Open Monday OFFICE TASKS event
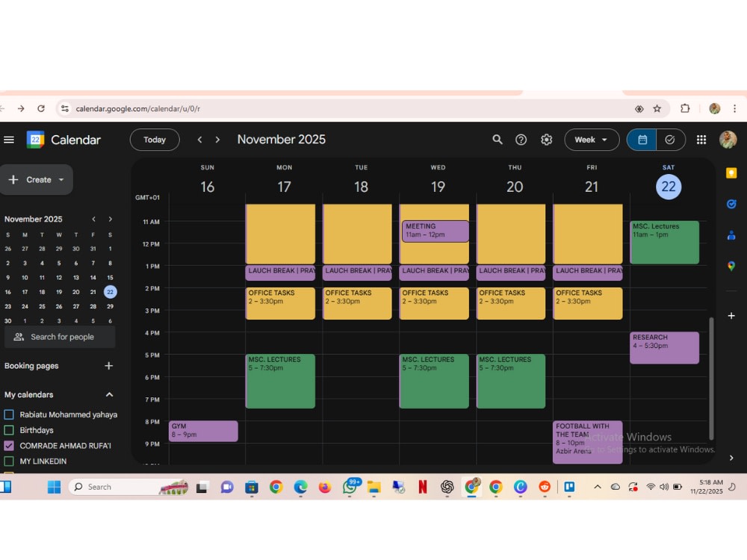 click(280, 303)
